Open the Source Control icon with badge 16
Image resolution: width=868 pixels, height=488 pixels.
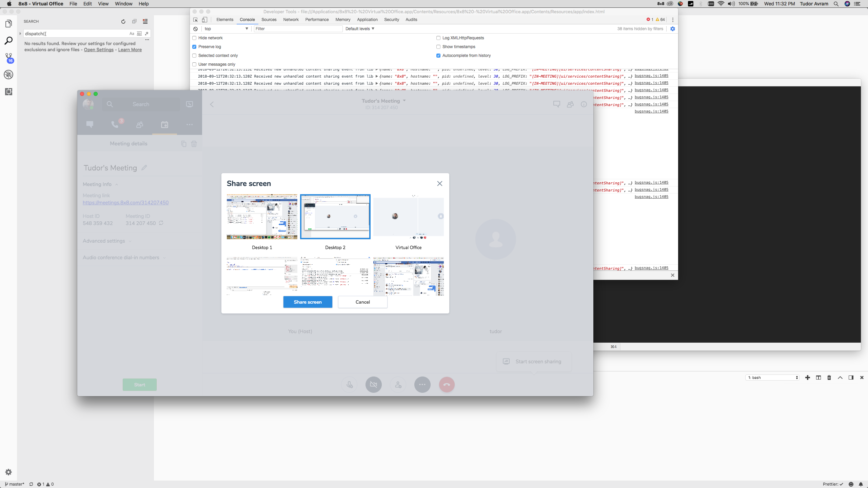8,58
